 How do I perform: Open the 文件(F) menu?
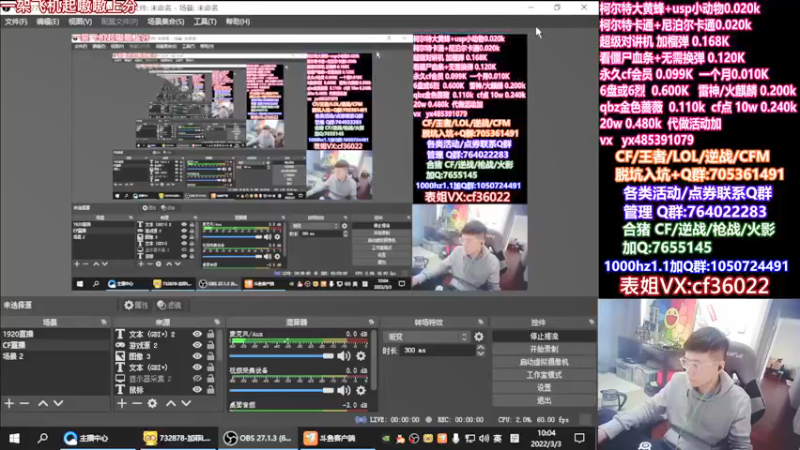click(16, 22)
